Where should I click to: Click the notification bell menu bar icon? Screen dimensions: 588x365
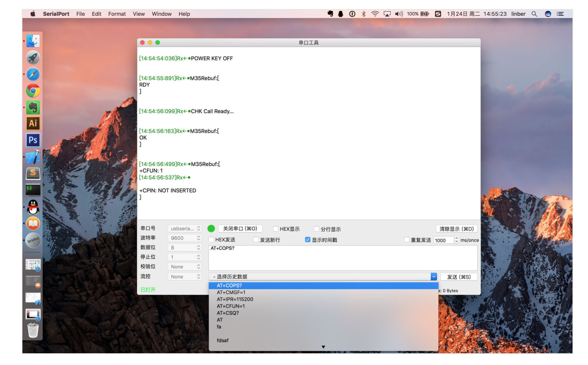coord(341,14)
